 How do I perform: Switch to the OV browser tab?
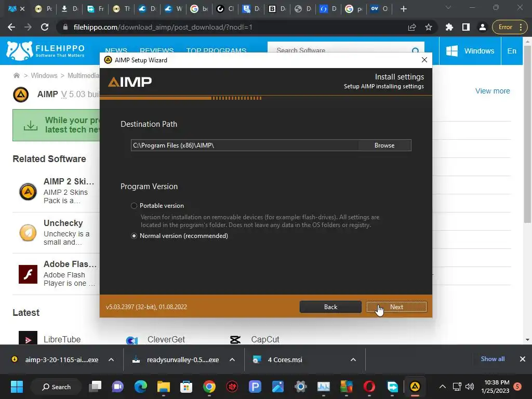(x=379, y=9)
